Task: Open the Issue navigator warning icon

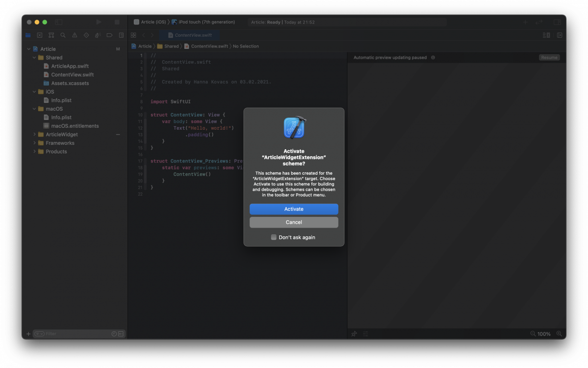Action: 74,35
